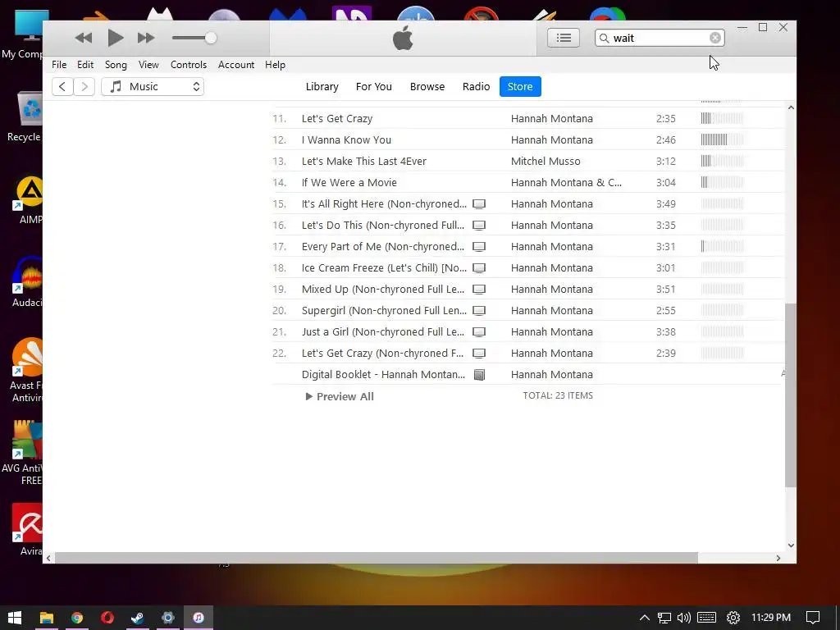Open the Account menu
840x630 pixels.
click(x=236, y=65)
